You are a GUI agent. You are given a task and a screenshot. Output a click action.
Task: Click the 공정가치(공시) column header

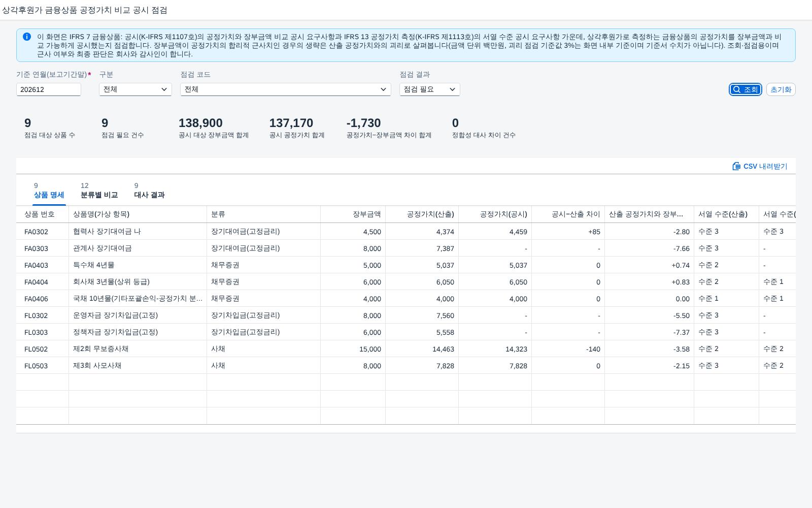pos(495,214)
